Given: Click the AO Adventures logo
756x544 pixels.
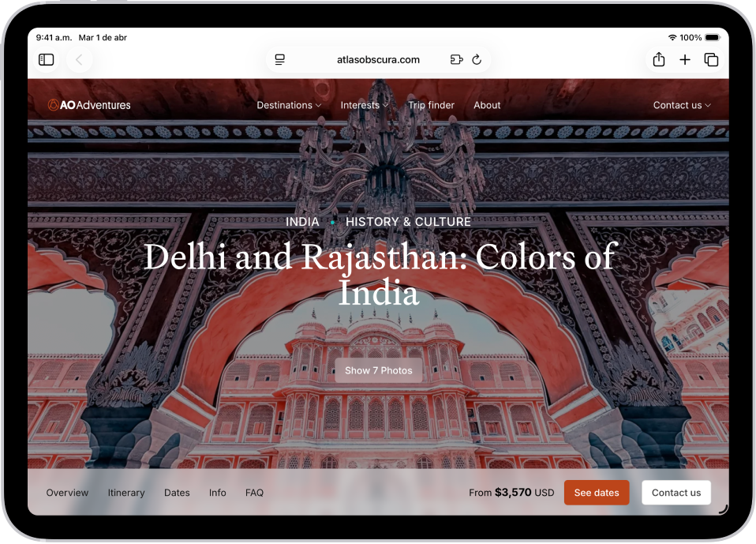Looking at the screenshot, I should (x=89, y=105).
